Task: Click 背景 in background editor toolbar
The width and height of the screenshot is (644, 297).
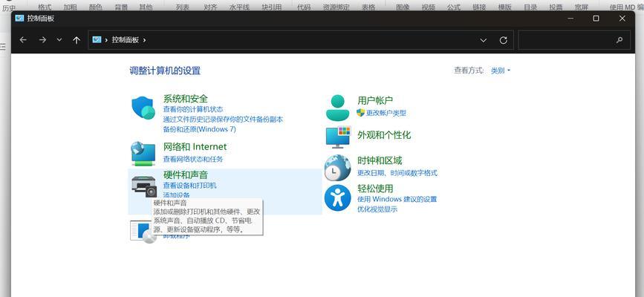Action: coord(121,7)
